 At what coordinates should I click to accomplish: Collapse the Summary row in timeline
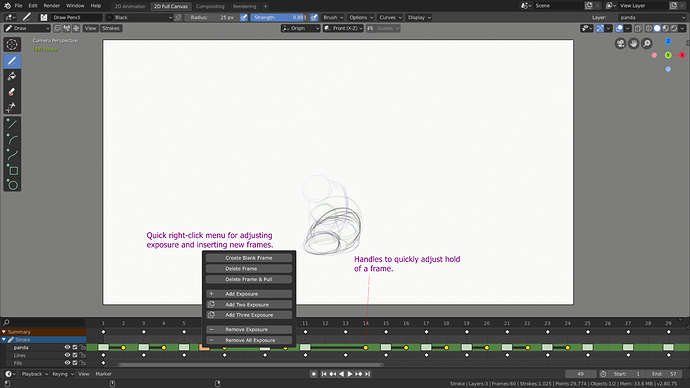point(4,332)
